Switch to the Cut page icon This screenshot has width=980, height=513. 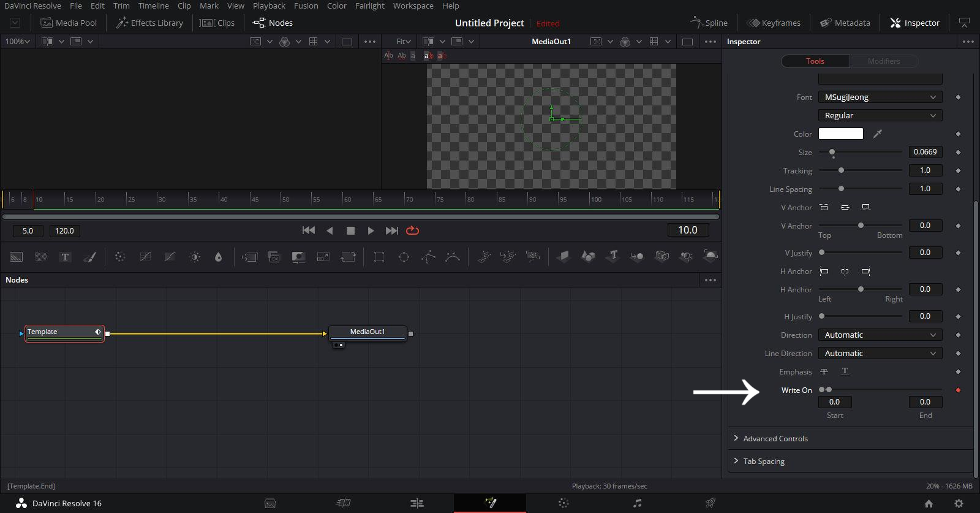pyautogui.click(x=343, y=503)
